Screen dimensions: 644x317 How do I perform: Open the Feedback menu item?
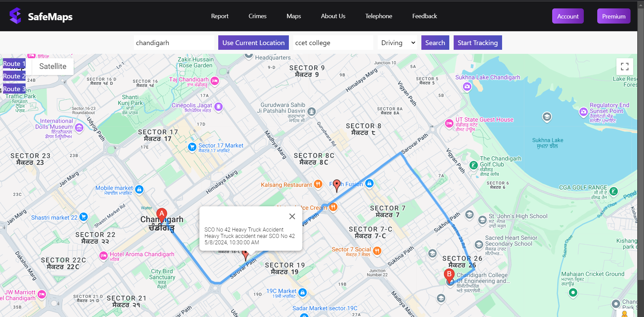(x=424, y=16)
